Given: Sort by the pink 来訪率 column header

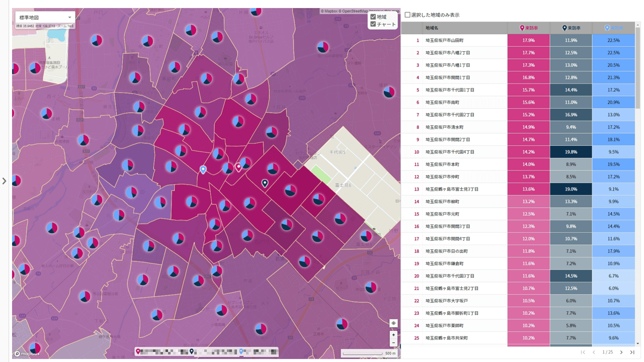Looking at the screenshot, I should 528,28.
